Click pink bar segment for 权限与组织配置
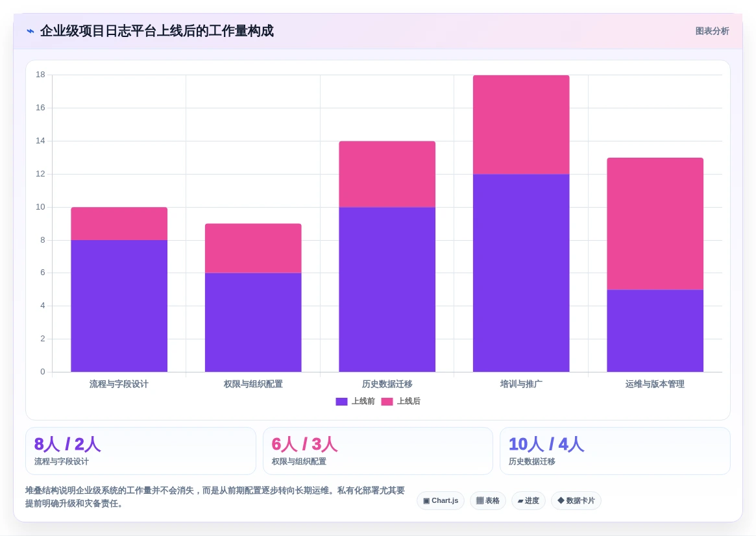This screenshot has width=756, height=536. 253,249
